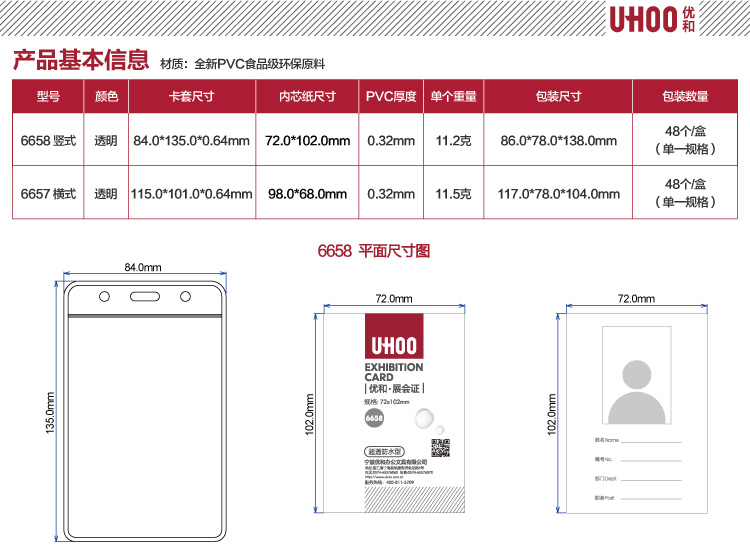Click the right round hole on the badge holder
Viewport: 750px width, 554px height.
183,296
